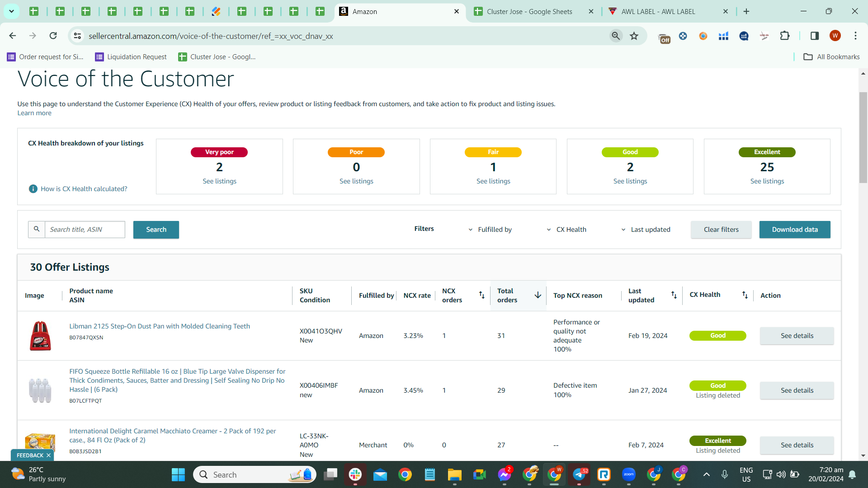The image size is (868, 488).
Task: Open the extension with the Off badge
Action: (664, 37)
